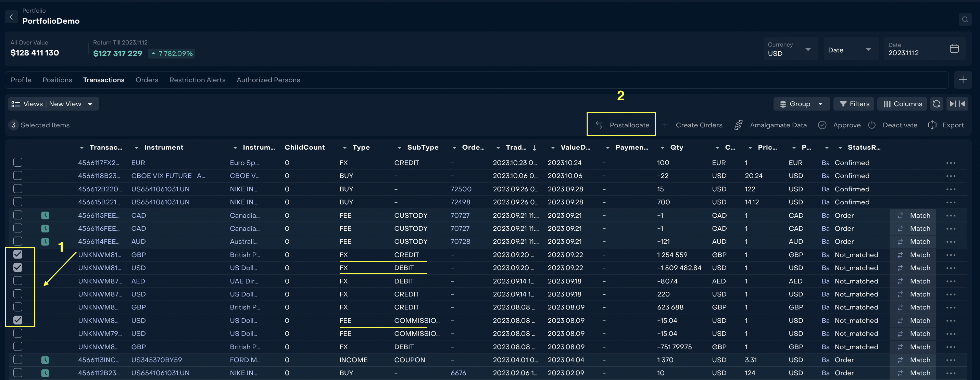980x380 pixels.
Task: Approve the selected items
Action: tap(839, 125)
